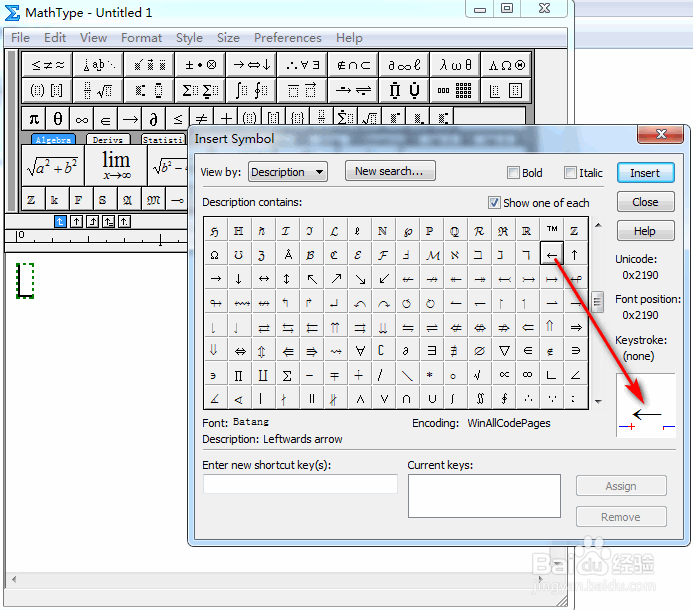Image resolution: width=693 pixels, height=610 pixels.
Task: Open the boxes templates palette
Action: click(506, 91)
